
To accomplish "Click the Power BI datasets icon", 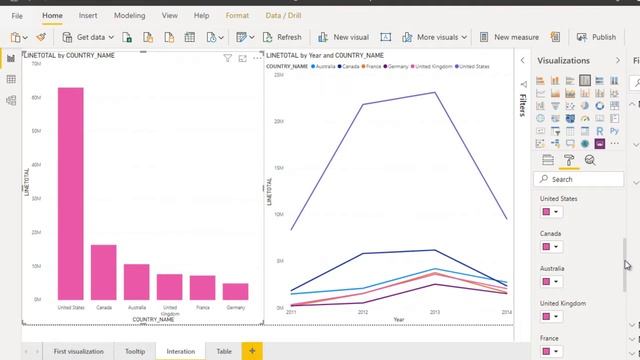I will click(x=148, y=37).
